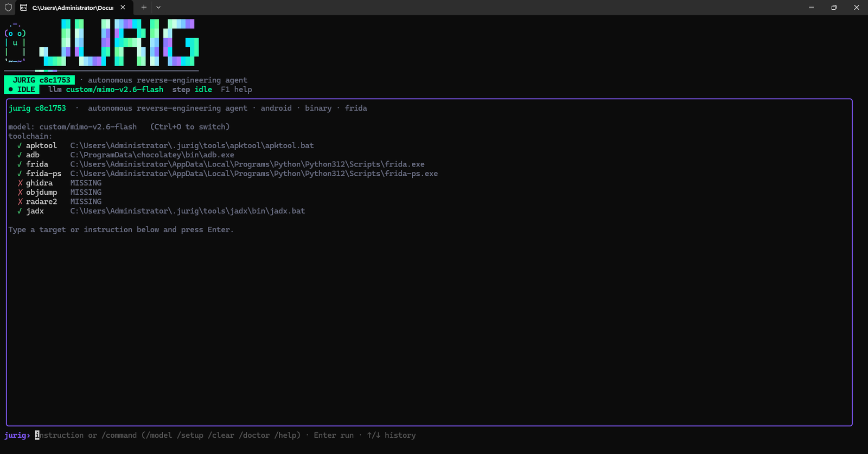Screen dimensions: 868x454
Task: Click MISSING next to ghidra
Action: point(86,183)
